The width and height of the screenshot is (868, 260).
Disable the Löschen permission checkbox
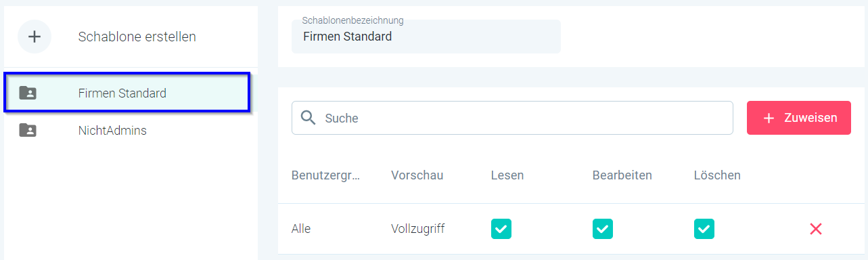coord(704,229)
